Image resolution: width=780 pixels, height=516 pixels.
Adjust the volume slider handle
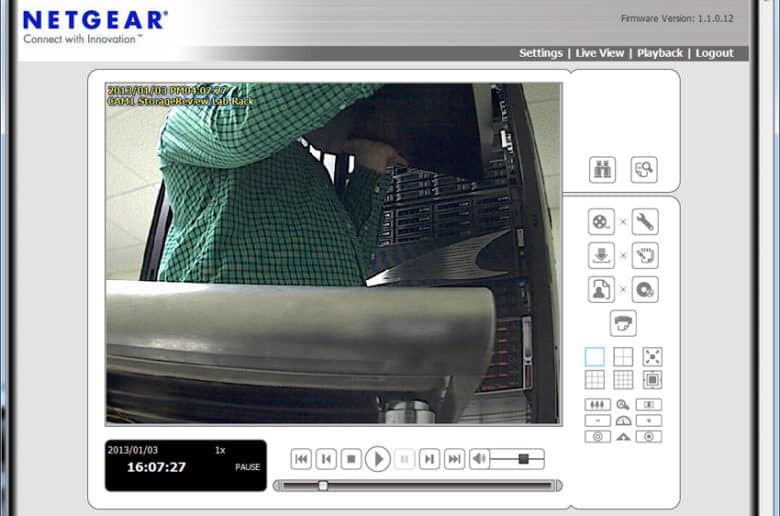pos(523,459)
